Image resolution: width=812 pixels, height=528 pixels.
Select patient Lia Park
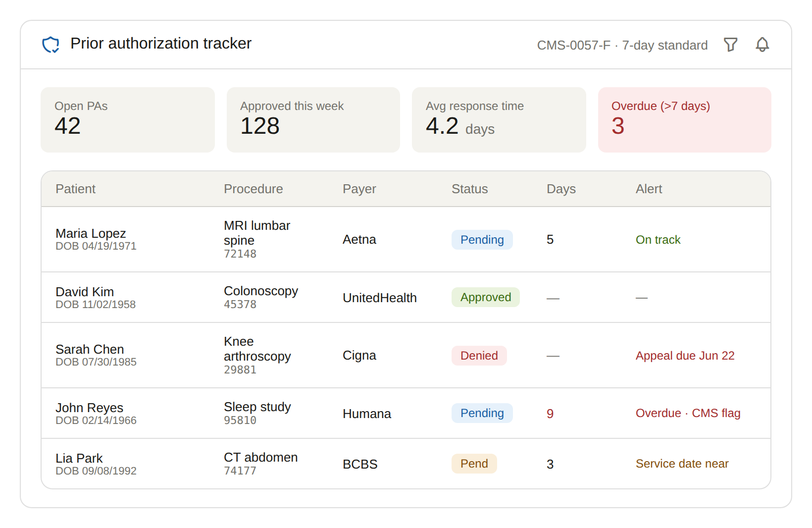pos(79,458)
